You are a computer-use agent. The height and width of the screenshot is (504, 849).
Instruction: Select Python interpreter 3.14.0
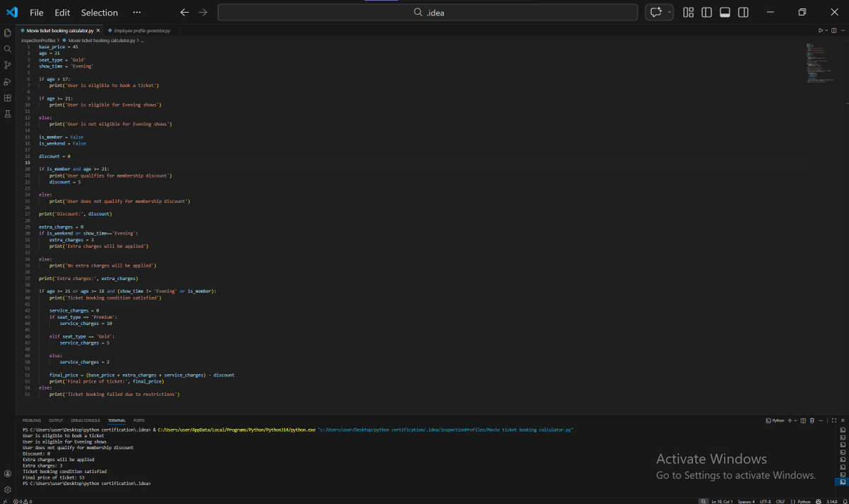pyautogui.click(x=832, y=501)
